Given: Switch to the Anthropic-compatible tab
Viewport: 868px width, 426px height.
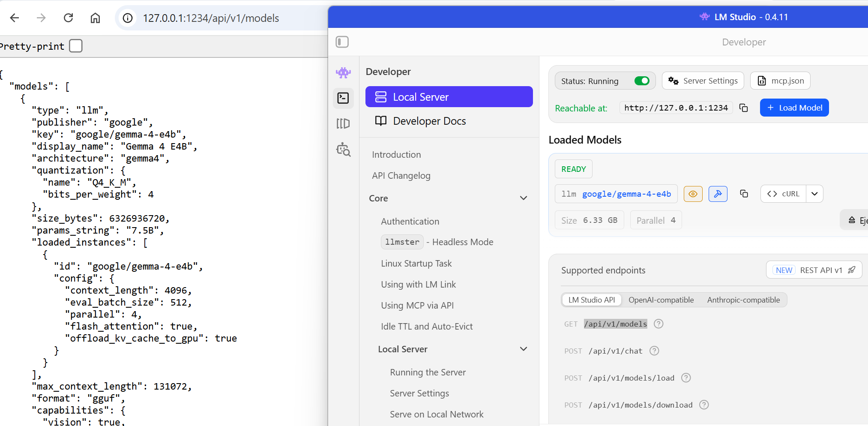Looking at the screenshot, I should pos(743,300).
